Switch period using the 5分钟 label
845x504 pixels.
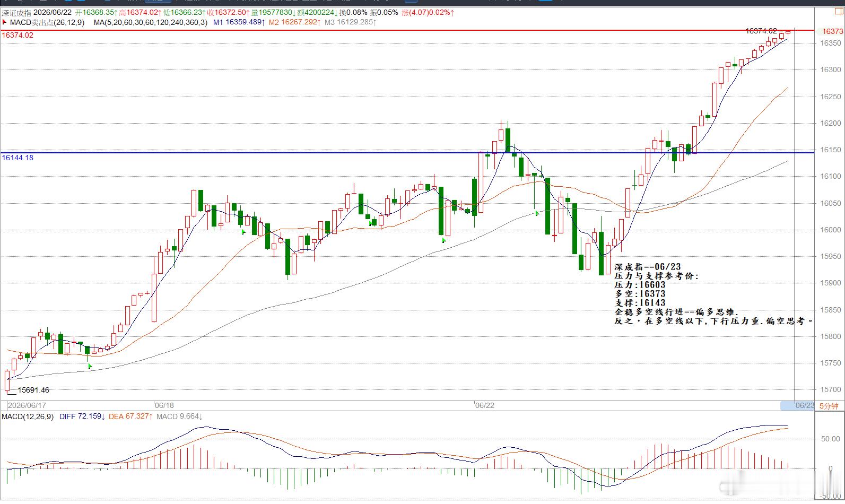[x=829, y=406]
